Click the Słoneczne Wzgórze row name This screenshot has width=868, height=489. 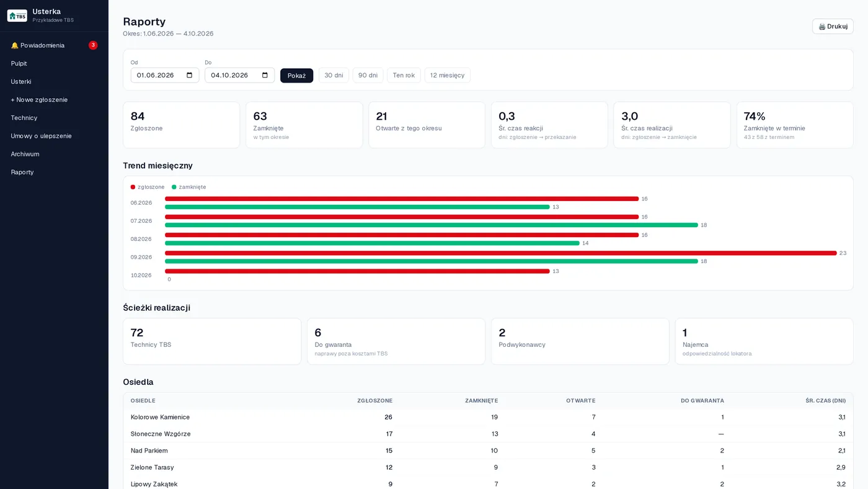tap(161, 434)
